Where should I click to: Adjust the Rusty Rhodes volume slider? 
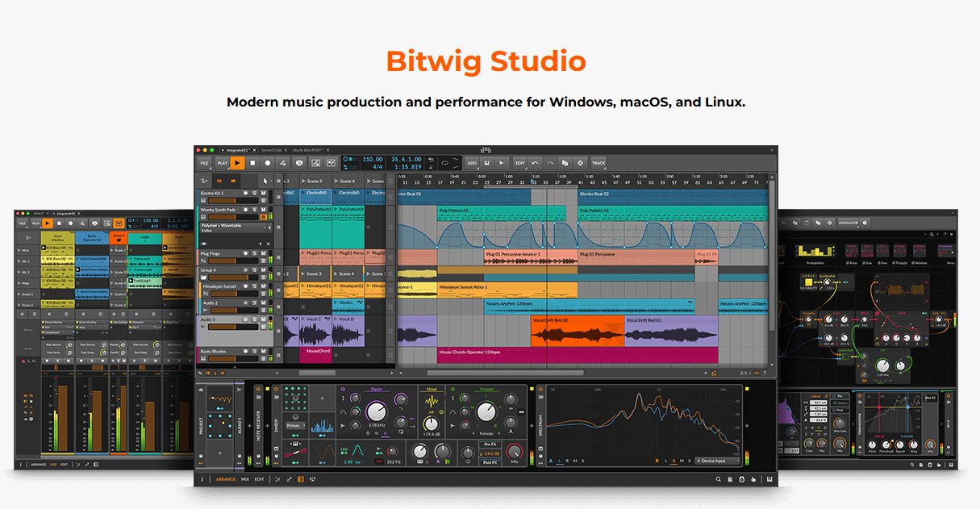(x=233, y=358)
